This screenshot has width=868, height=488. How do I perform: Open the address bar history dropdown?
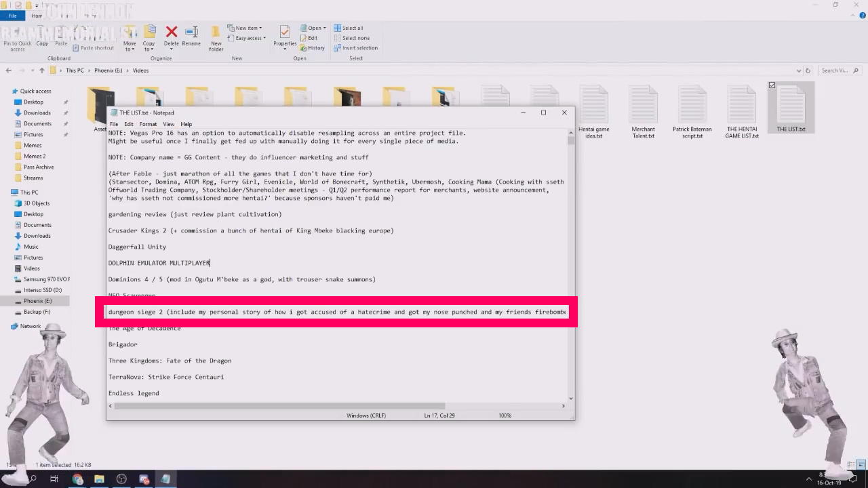coord(798,70)
